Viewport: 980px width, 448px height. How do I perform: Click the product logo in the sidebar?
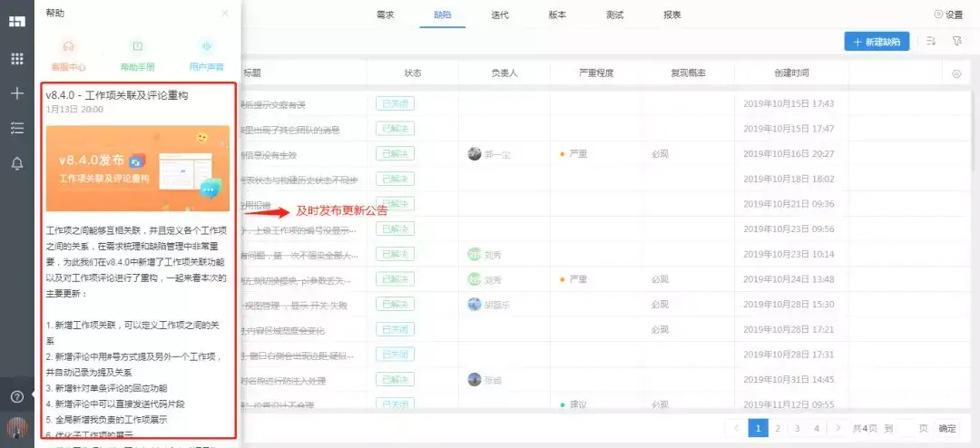17,21
